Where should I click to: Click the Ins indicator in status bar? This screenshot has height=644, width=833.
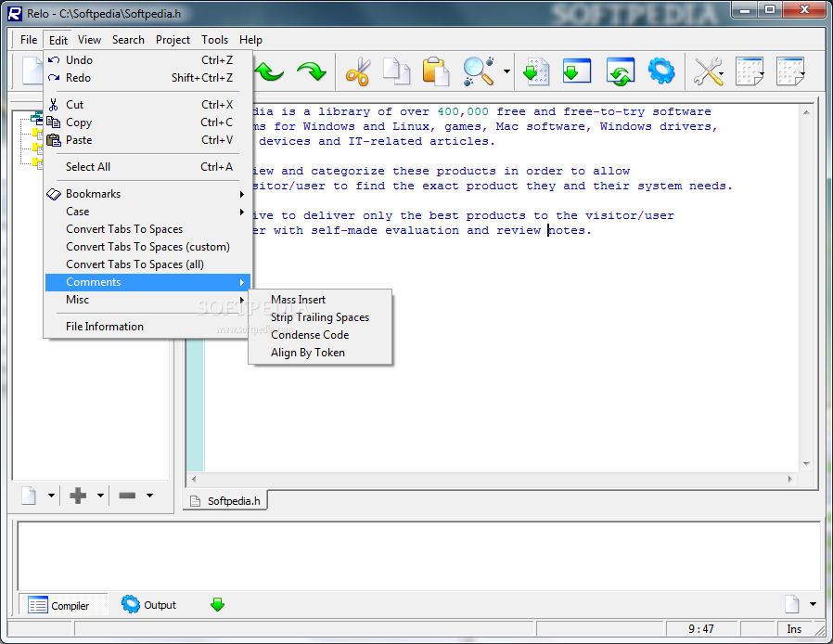click(794, 628)
